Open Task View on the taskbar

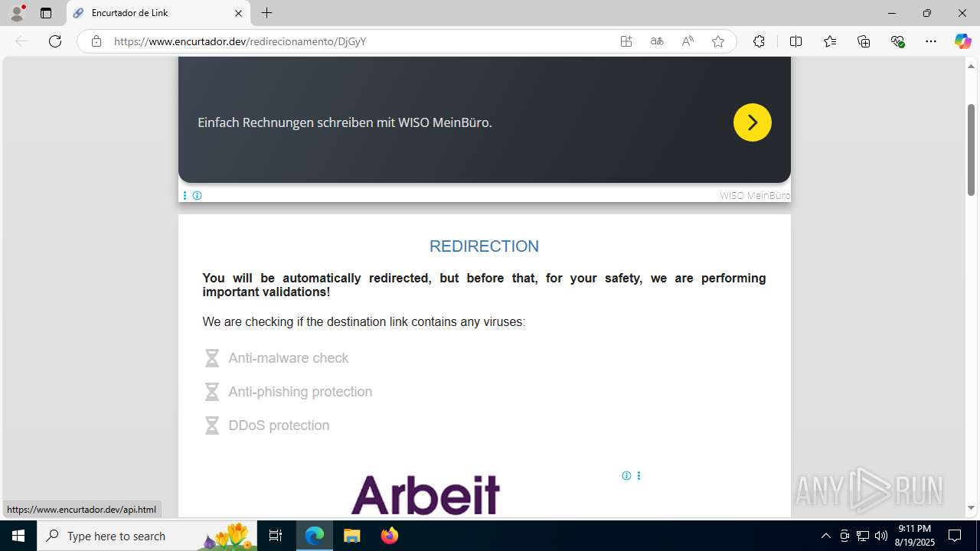276,536
